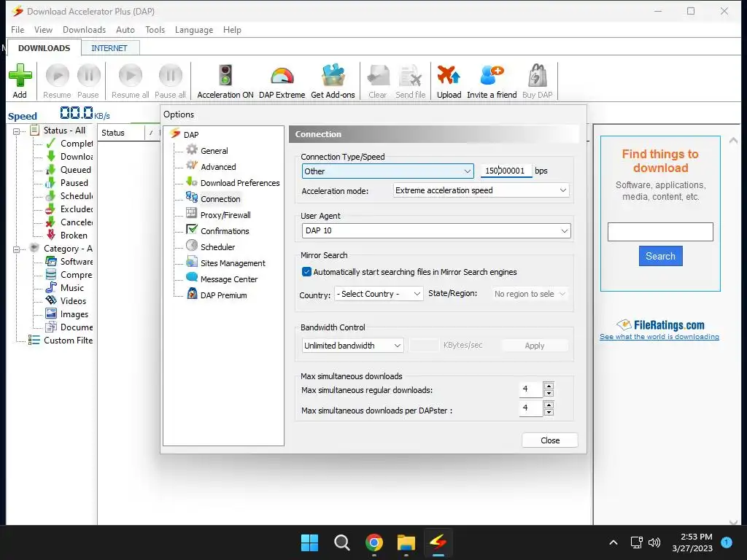The image size is (747, 560).
Task: Click the blue Search button
Action: (660, 256)
